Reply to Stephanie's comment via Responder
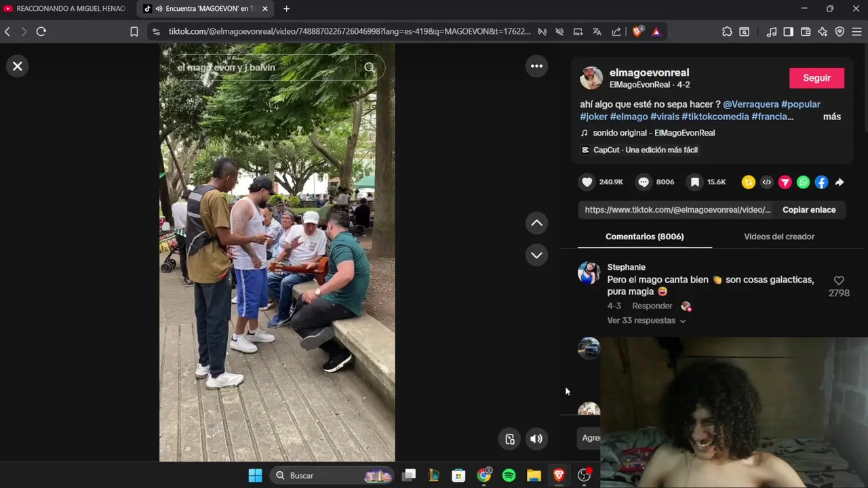Viewport: 868px width, 488px height. [652, 306]
